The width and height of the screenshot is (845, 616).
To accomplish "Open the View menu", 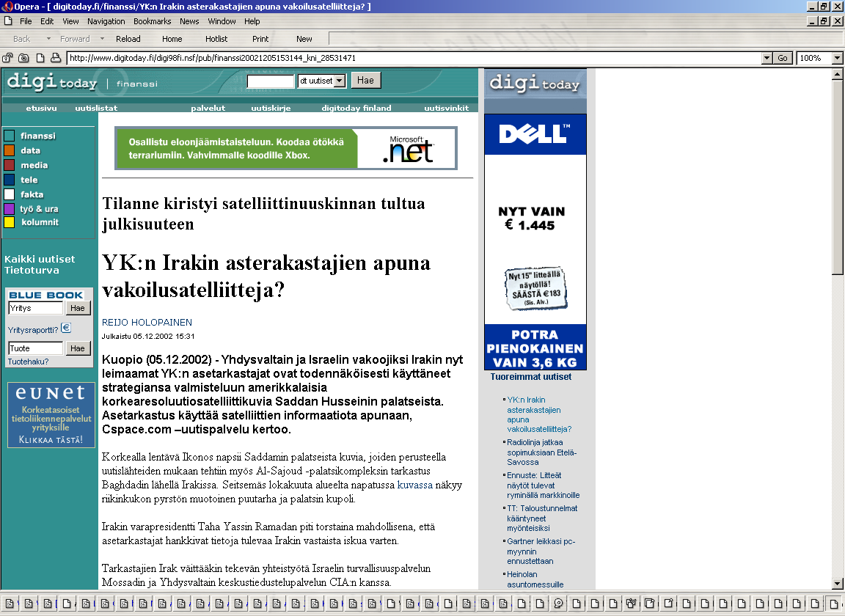I will [70, 21].
